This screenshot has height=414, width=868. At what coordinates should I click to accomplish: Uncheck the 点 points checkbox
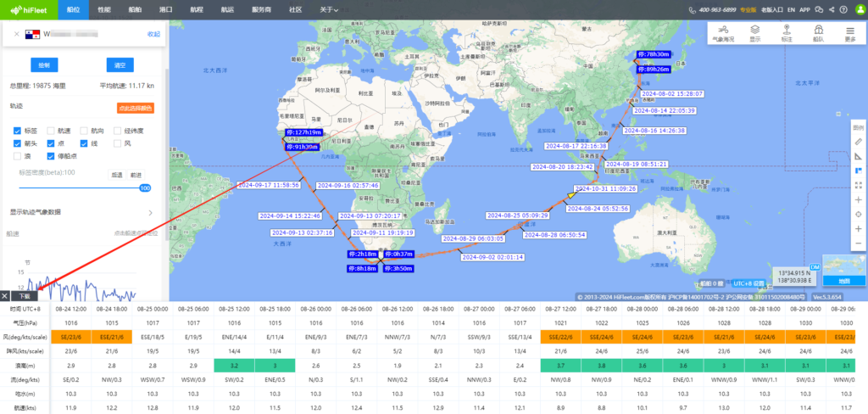pyautogui.click(x=50, y=143)
